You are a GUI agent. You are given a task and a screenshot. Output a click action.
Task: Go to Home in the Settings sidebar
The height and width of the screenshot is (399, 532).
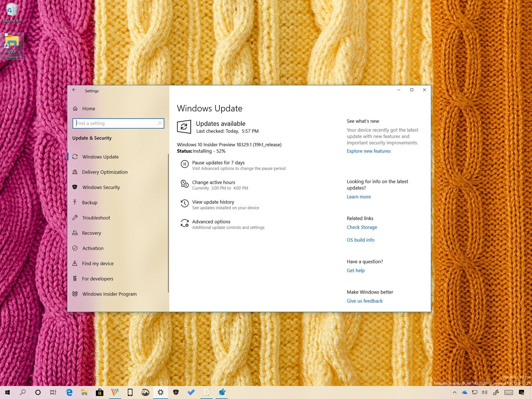pos(88,108)
